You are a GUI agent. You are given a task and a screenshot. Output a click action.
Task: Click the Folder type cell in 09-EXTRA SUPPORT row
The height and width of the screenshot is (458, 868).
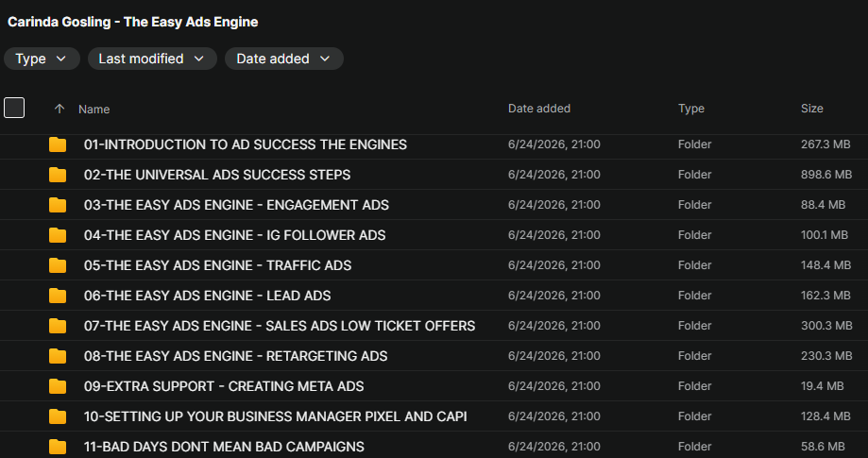click(x=695, y=386)
